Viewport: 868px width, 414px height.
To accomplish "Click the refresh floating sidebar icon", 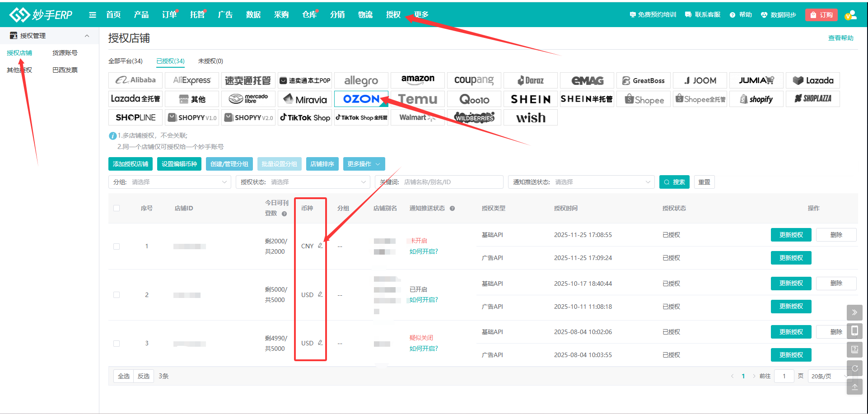I will coord(854,368).
